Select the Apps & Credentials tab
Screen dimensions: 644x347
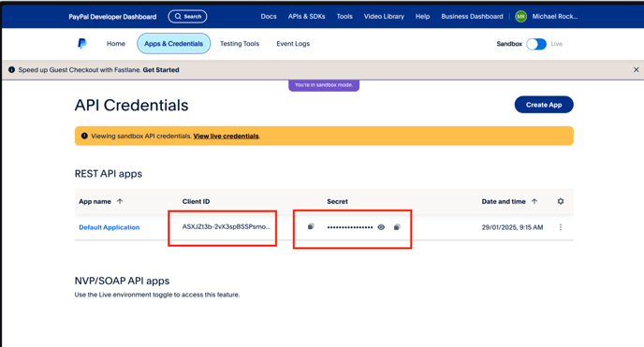pos(174,43)
